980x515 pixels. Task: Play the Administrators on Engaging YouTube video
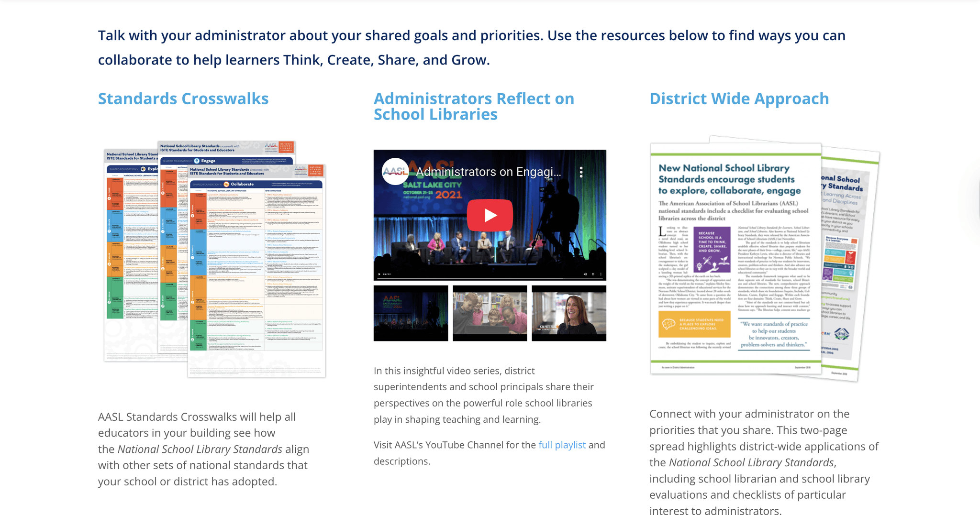point(490,215)
